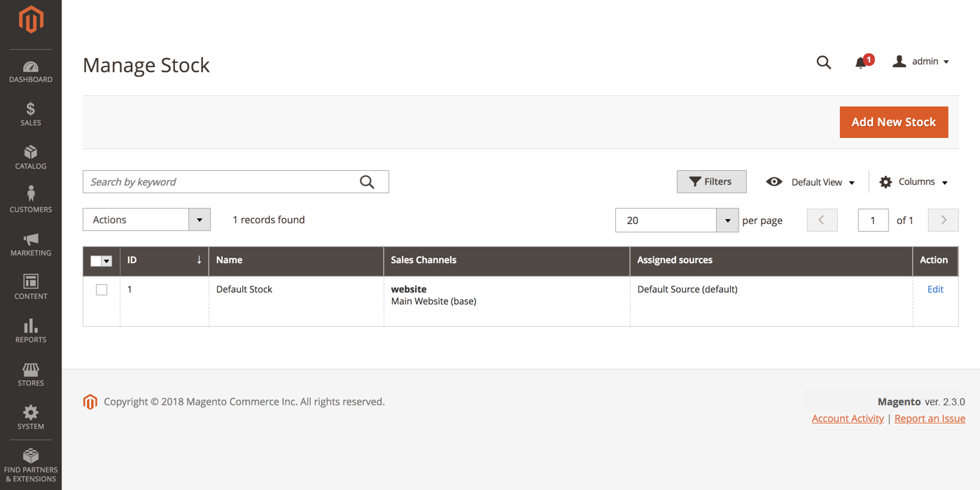Open the Default View dropdown
This screenshot has height=490, width=980.
tap(811, 182)
